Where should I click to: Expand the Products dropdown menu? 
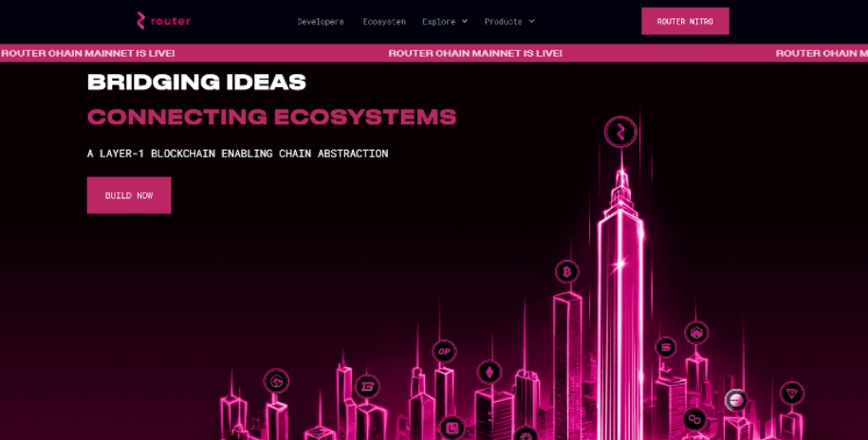pyautogui.click(x=508, y=21)
